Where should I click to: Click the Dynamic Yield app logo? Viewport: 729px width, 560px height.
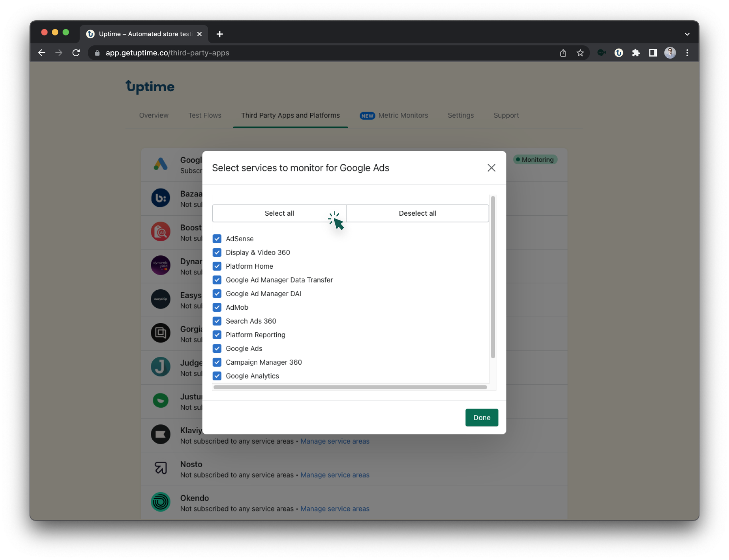[x=161, y=265]
